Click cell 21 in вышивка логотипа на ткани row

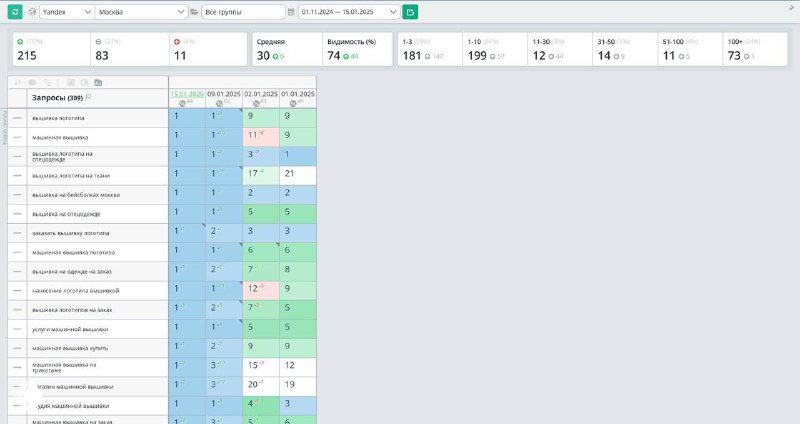(x=298, y=176)
